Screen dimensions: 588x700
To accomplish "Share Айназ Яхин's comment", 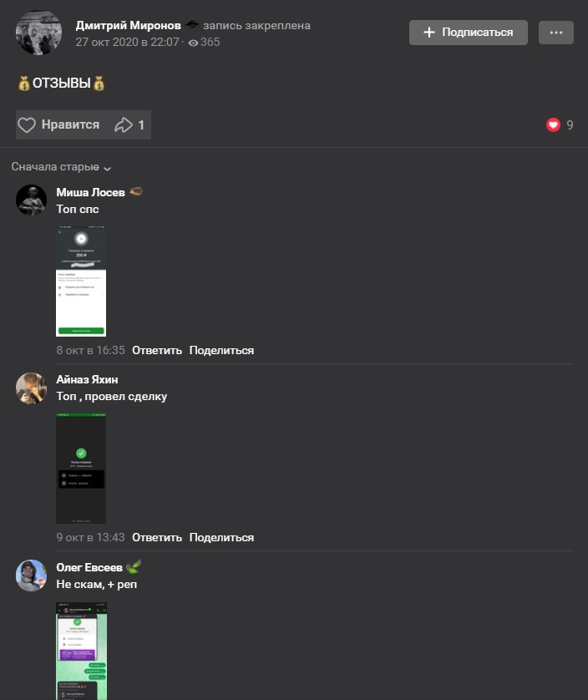I will (x=221, y=537).
